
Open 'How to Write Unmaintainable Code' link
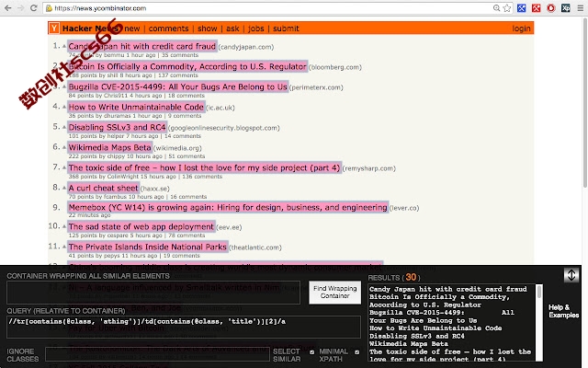click(x=136, y=107)
